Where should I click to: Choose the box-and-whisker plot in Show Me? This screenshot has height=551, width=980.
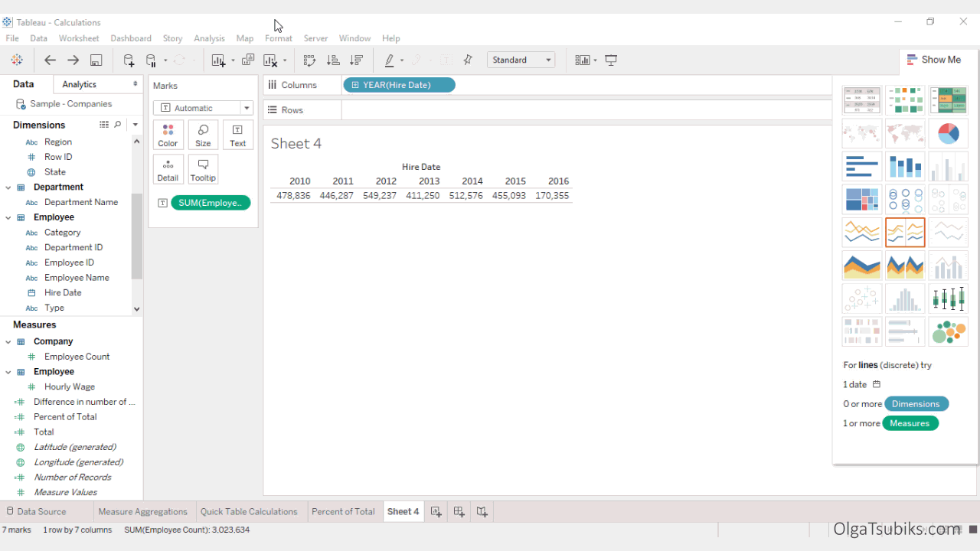click(x=949, y=298)
